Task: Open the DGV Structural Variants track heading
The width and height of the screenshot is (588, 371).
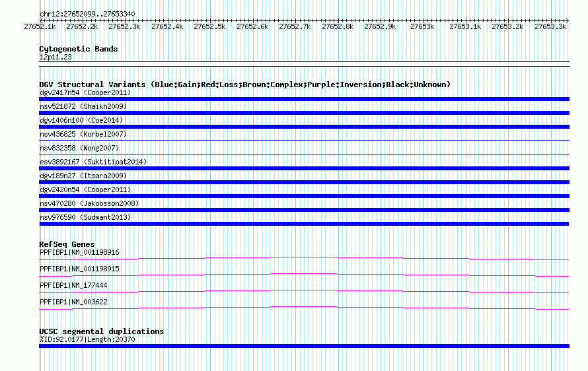Action: [245, 84]
